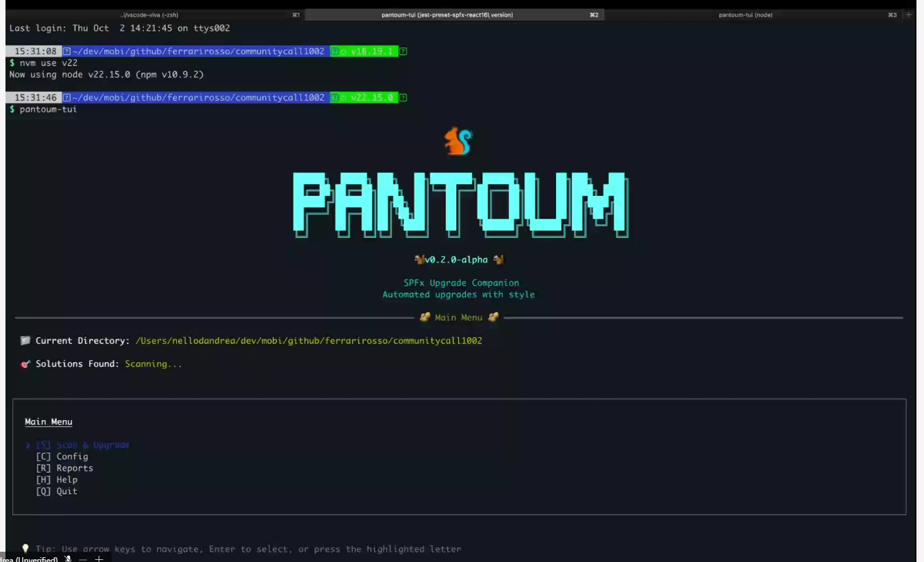Click the orange squirrel logo above PANTOUM

(x=458, y=141)
